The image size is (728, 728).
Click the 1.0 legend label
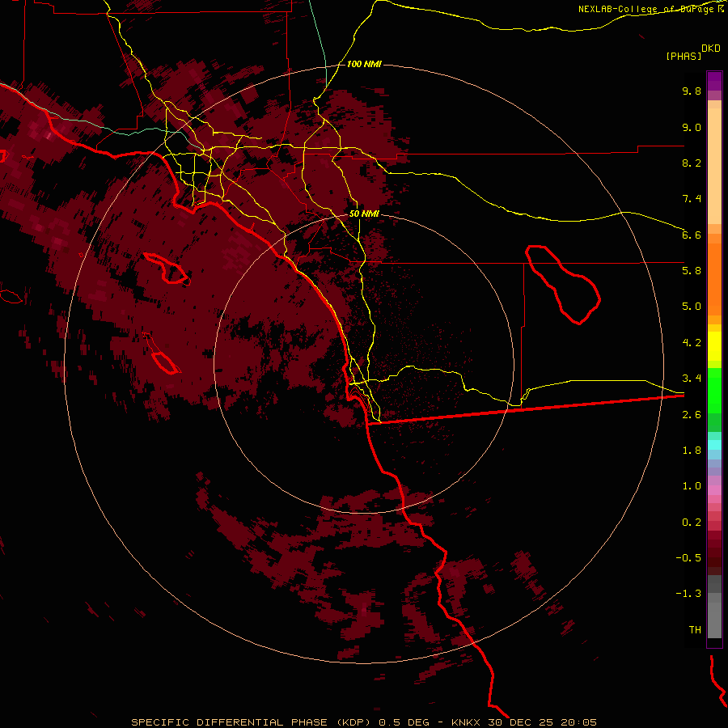tap(692, 486)
